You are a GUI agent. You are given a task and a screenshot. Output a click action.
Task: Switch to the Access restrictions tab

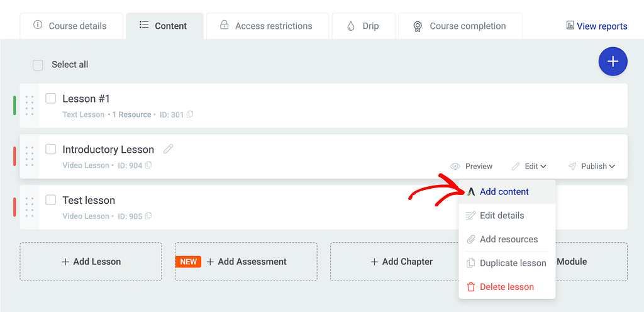267,26
